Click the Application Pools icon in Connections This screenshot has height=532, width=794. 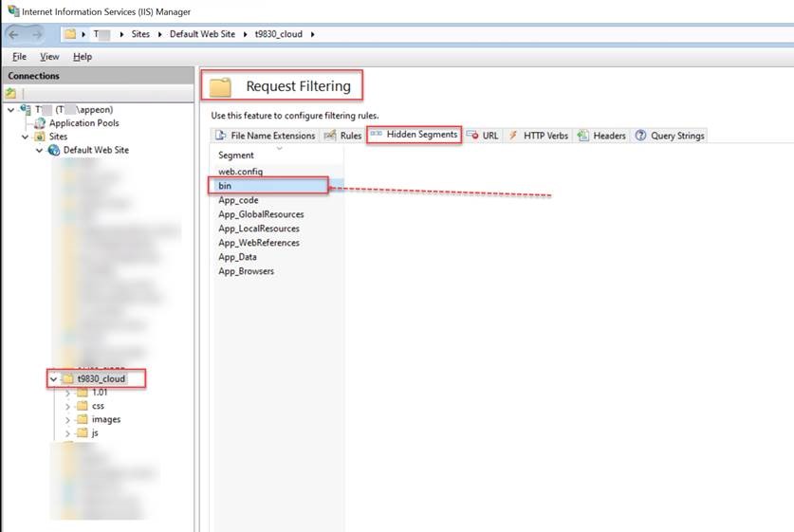coord(39,123)
